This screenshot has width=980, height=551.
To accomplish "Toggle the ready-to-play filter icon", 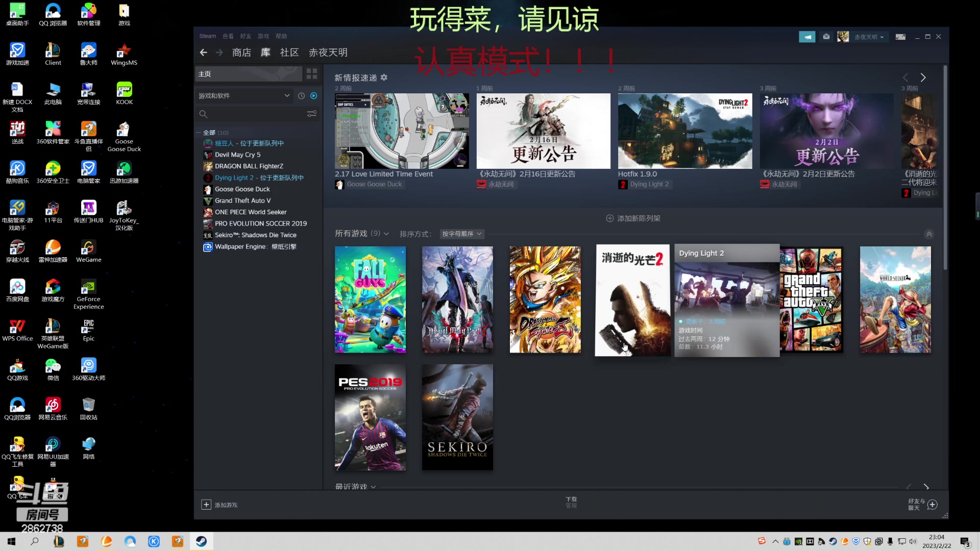I will (314, 96).
